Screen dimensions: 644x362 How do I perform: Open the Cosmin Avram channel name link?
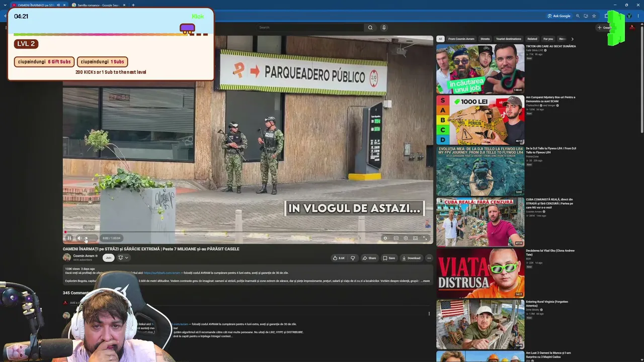tap(84, 256)
